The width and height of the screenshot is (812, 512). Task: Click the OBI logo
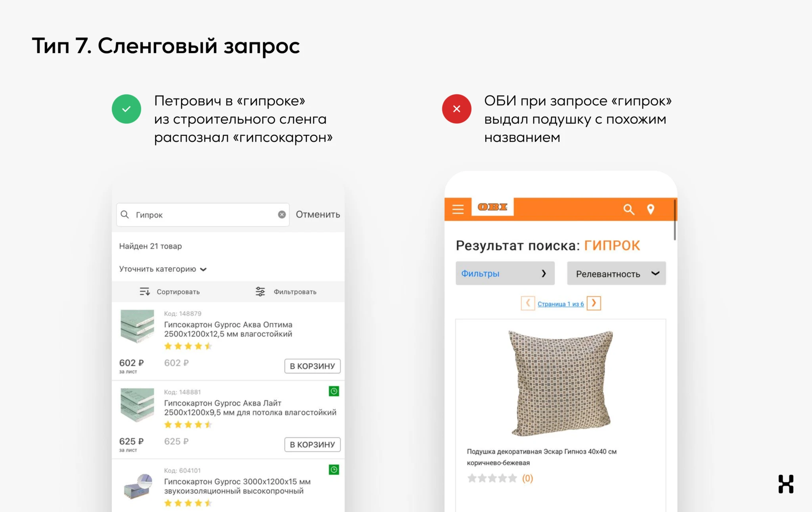point(492,207)
